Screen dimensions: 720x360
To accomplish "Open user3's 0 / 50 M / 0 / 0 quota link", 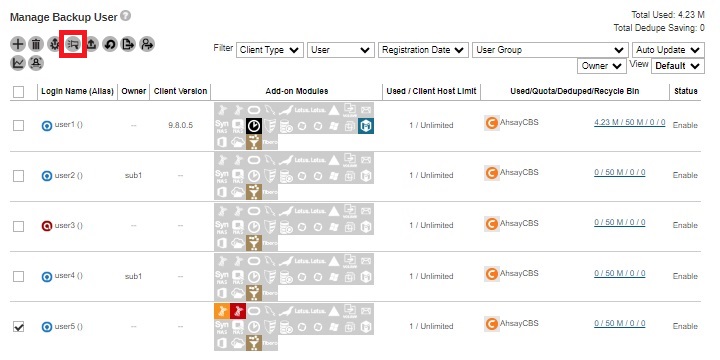I will click(619, 223).
